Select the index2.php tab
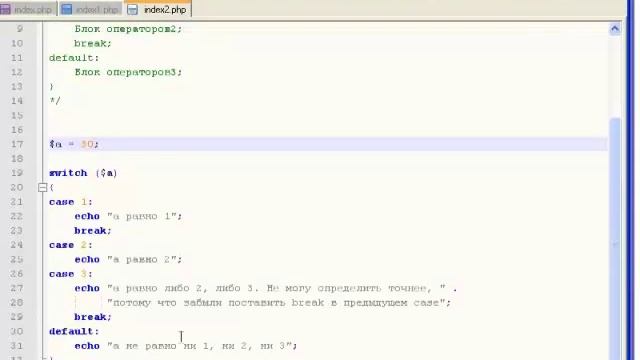This screenshot has height=360, width=640. point(158,9)
